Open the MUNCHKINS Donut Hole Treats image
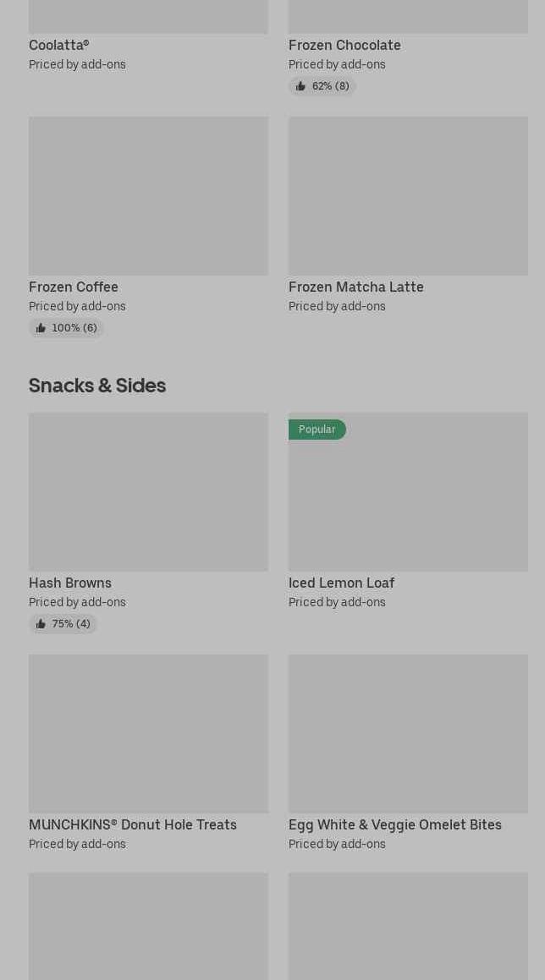545x980 pixels. click(148, 733)
